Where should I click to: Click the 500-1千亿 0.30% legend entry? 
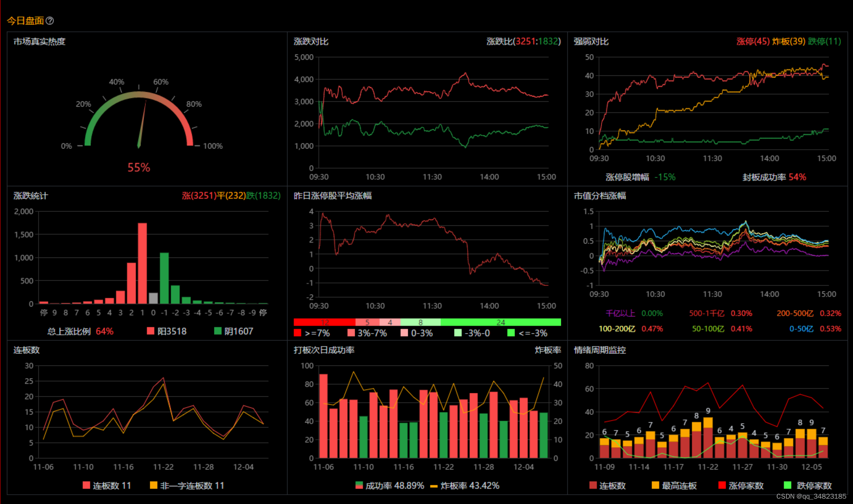(x=721, y=313)
